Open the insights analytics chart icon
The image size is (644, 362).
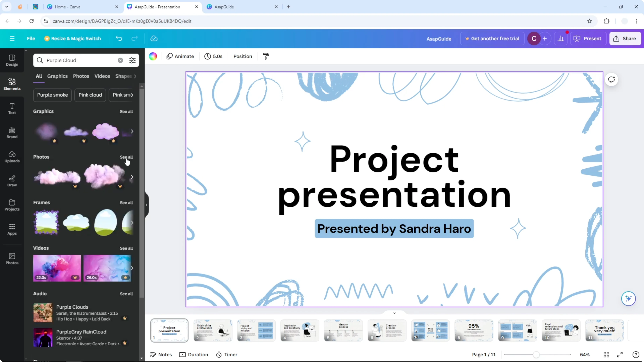[561, 38]
